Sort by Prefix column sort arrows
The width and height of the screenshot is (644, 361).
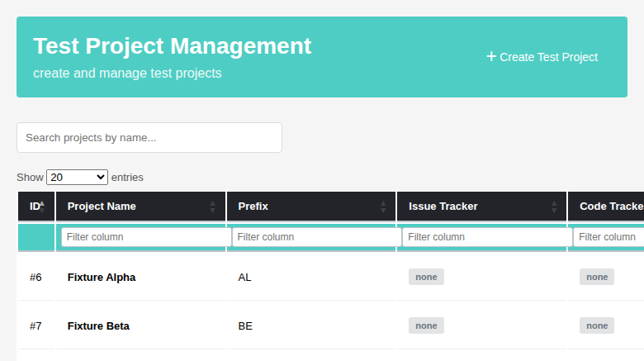383,207
